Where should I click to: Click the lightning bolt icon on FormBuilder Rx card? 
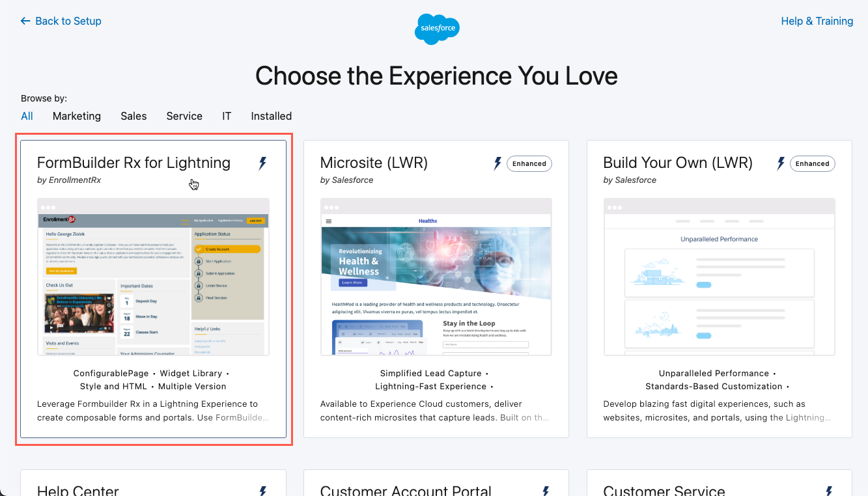click(x=262, y=163)
